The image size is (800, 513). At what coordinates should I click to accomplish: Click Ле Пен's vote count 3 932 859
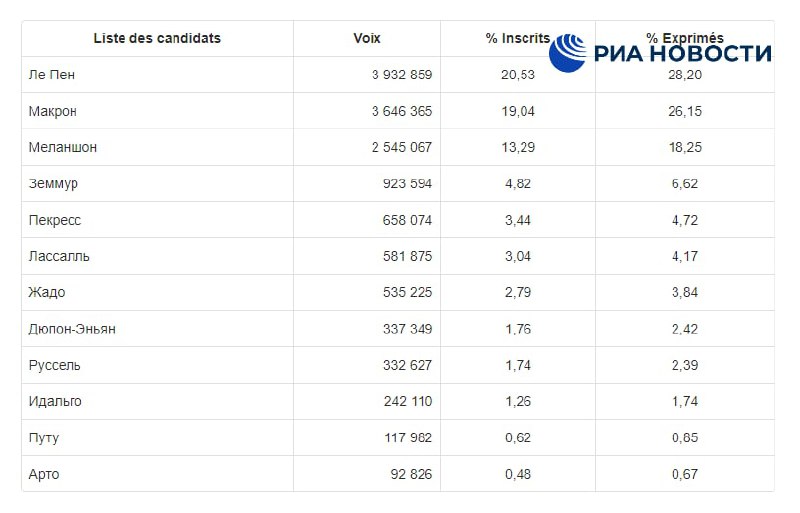402,75
